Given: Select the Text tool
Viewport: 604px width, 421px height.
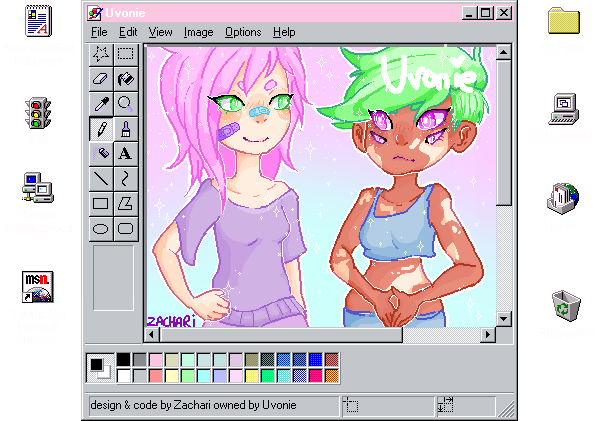Looking at the screenshot, I should (126, 154).
